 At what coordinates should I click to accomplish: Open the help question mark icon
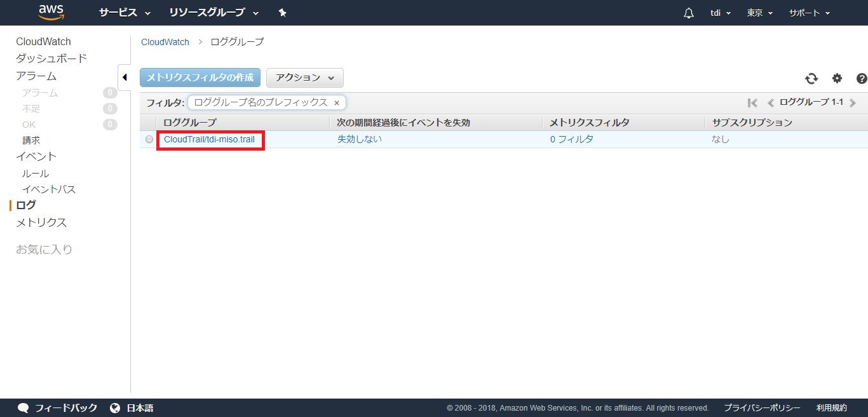862,78
